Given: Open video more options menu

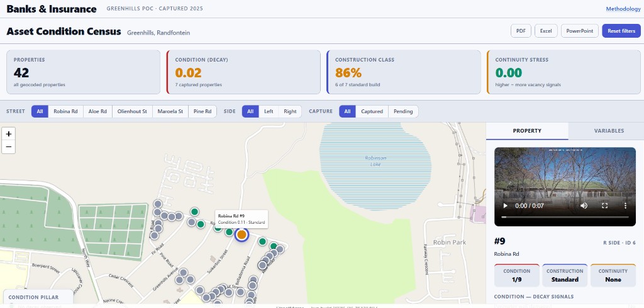Looking at the screenshot, I should [626, 206].
